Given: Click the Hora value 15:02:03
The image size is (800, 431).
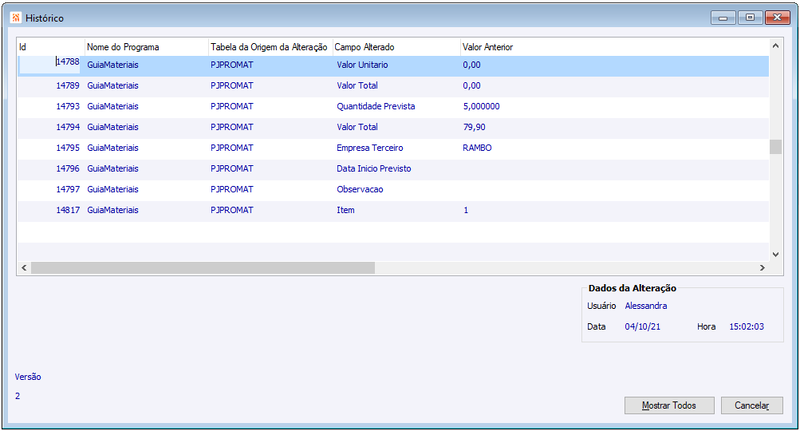Looking at the screenshot, I should click(746, 326).
